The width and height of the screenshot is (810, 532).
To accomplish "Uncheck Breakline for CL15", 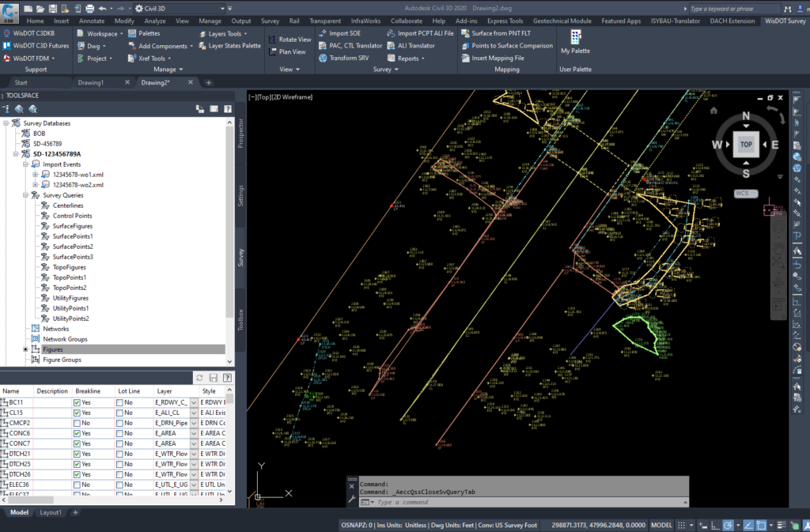I will pyautogui.click(x=77, y=413).
